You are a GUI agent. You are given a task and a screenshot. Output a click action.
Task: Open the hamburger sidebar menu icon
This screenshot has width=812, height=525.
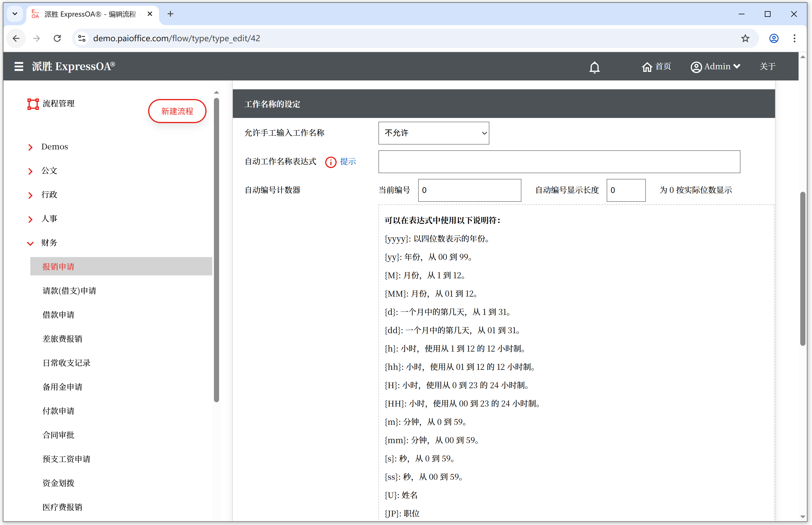coord(19,66)
